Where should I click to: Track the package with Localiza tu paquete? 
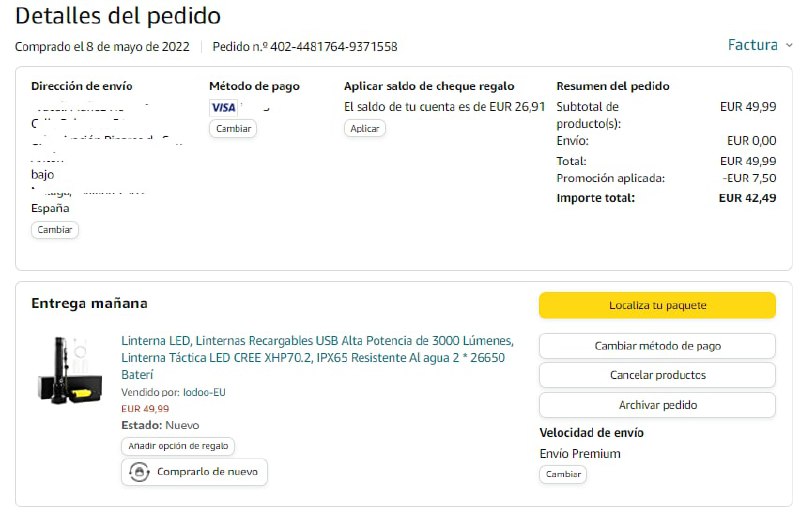657,305
